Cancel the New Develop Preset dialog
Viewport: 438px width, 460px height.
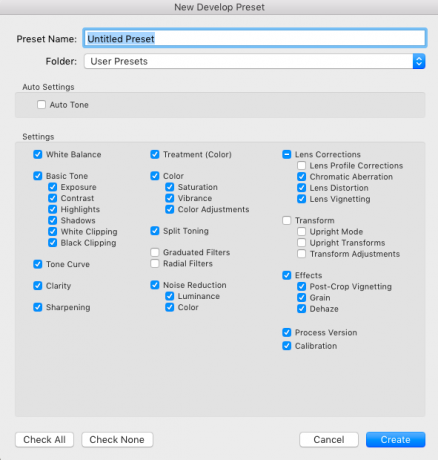(x=329, y=440)
